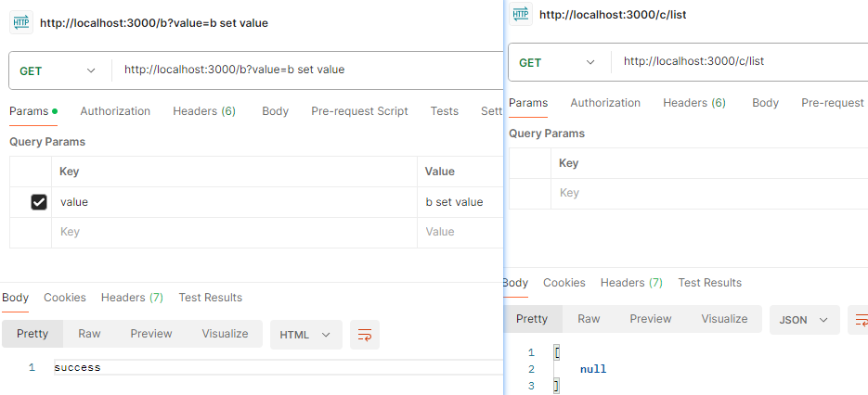Open Headers (6) tab in right request

pos(694,103)
